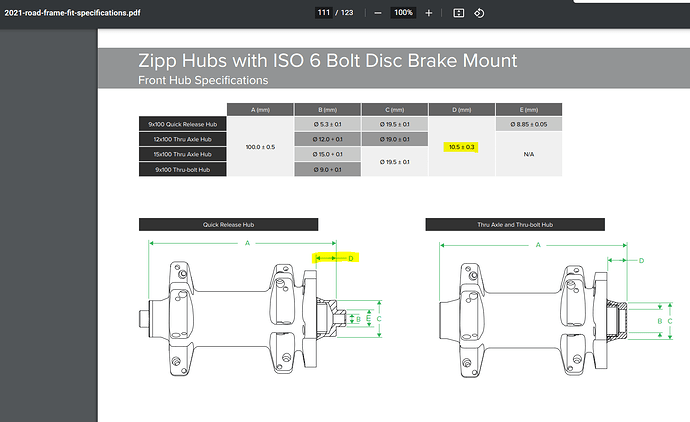Click the 'Ø 9.0 + 0.1' cell
This screenshot has width=690, height=422.
(x=327, y=169)
